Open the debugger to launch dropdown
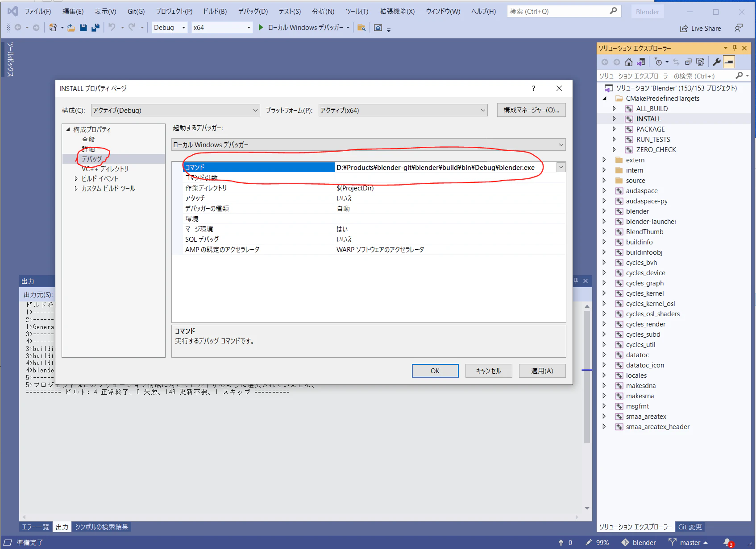This screenshot has height=549, width=756. (x=369, y=144)
